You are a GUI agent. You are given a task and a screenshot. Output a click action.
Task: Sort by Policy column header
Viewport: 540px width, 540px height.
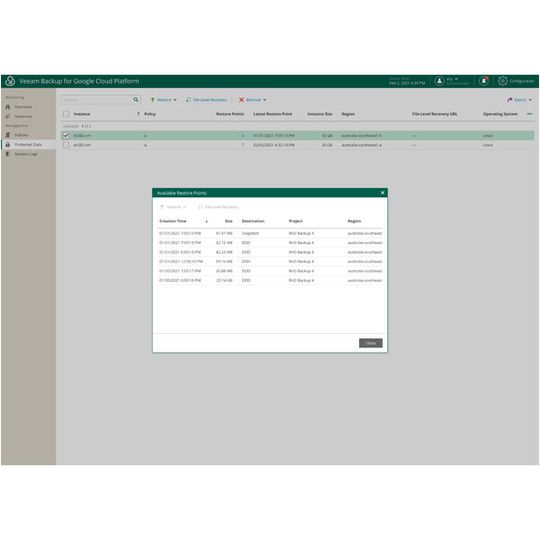pos(150,114)
